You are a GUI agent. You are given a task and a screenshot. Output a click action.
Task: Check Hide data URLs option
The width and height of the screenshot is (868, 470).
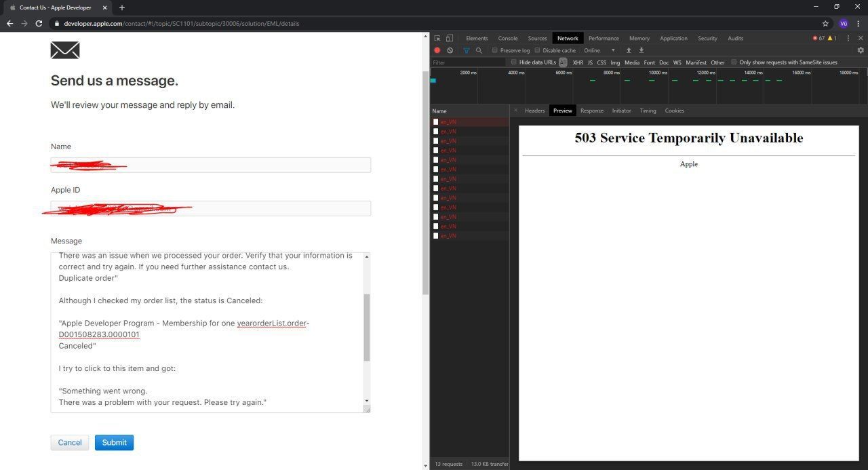coord(514,62)
